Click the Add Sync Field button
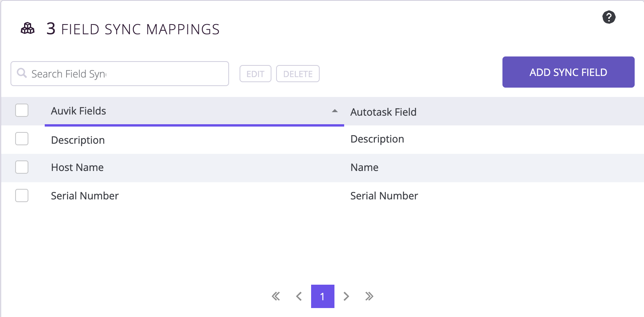Viewport: 644px width, 317px height. pos(568,72)
